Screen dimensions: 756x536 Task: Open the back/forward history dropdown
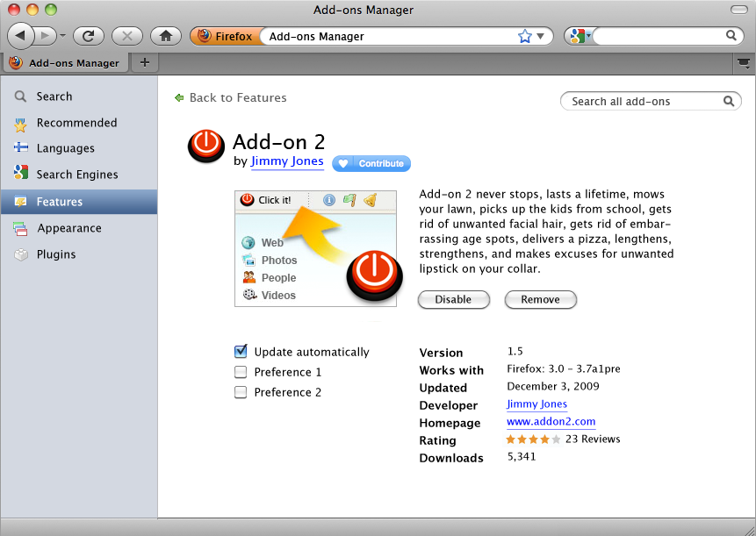coord(62,36)
